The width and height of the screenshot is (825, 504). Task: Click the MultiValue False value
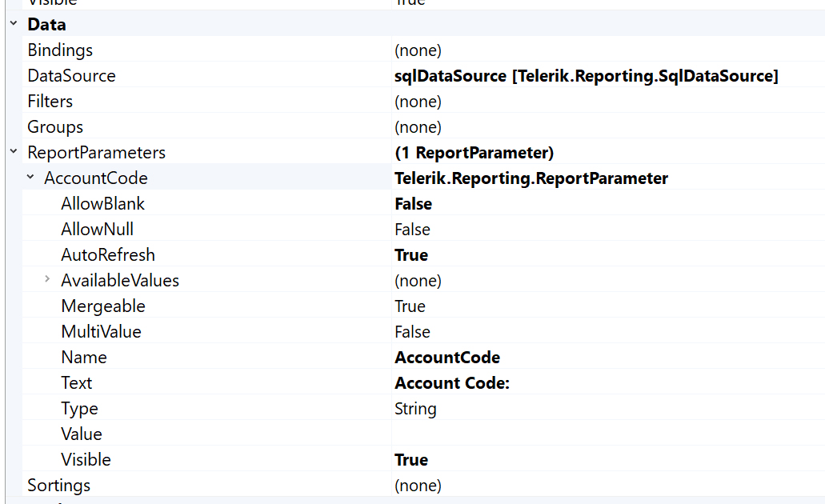coord(412,332)
